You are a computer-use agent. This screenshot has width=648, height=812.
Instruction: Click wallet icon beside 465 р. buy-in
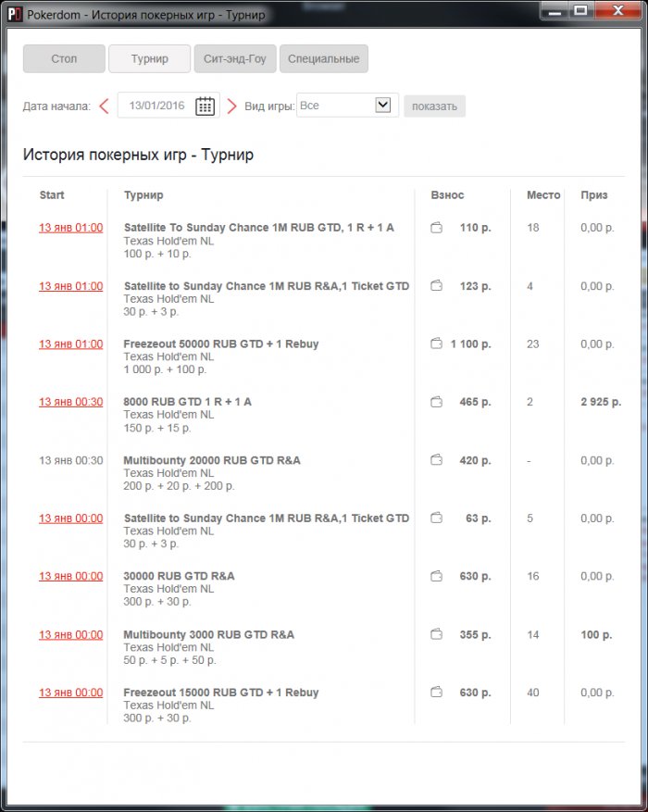coord(436,402)
